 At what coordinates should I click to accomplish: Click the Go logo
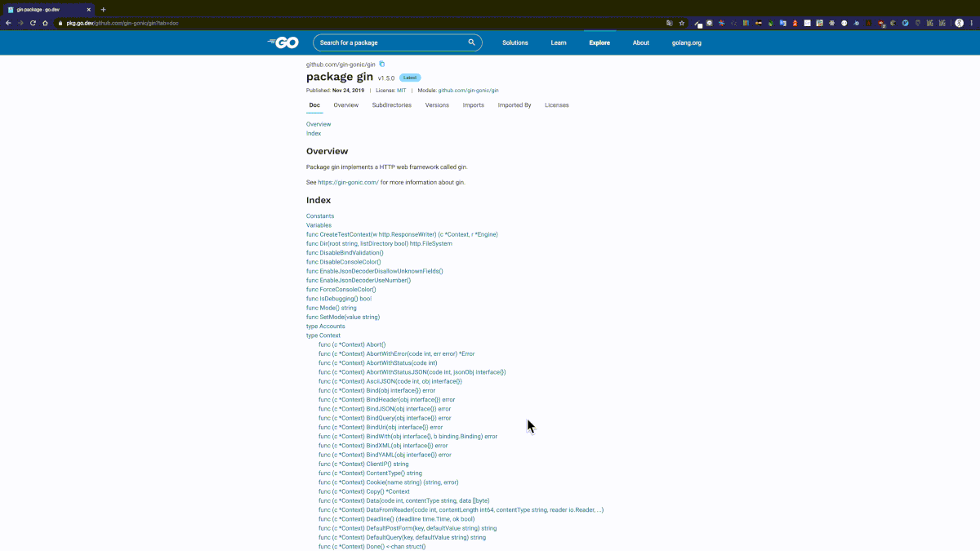click(283, 42)
